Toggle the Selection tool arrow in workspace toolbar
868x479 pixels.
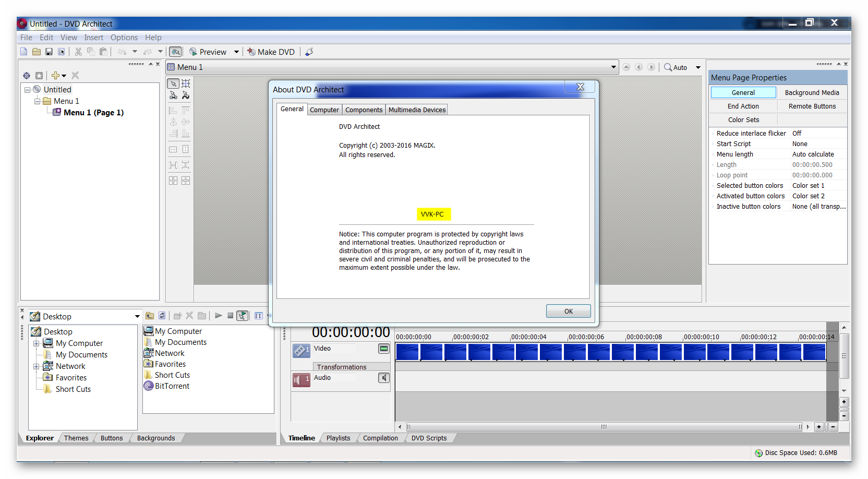(173, 83)
